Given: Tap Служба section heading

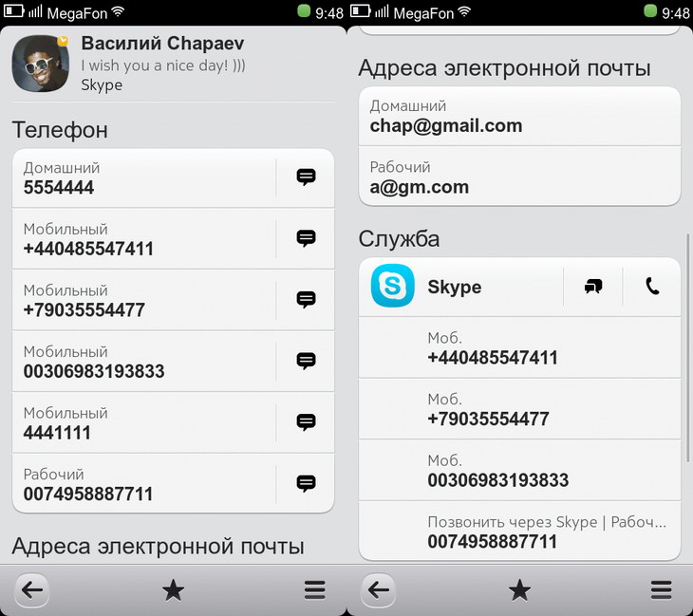Looking at the screenshot, I should (x=399, y=239).
